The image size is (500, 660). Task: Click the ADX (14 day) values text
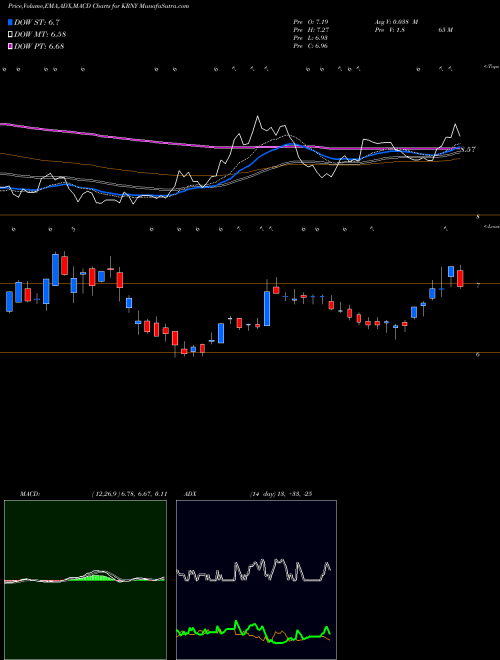coord(280,493)
